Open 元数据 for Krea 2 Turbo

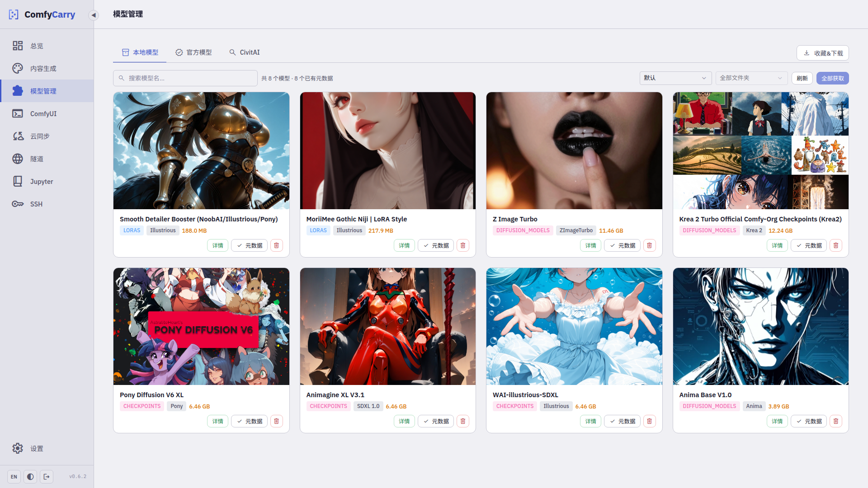click(x=809, y=245)
